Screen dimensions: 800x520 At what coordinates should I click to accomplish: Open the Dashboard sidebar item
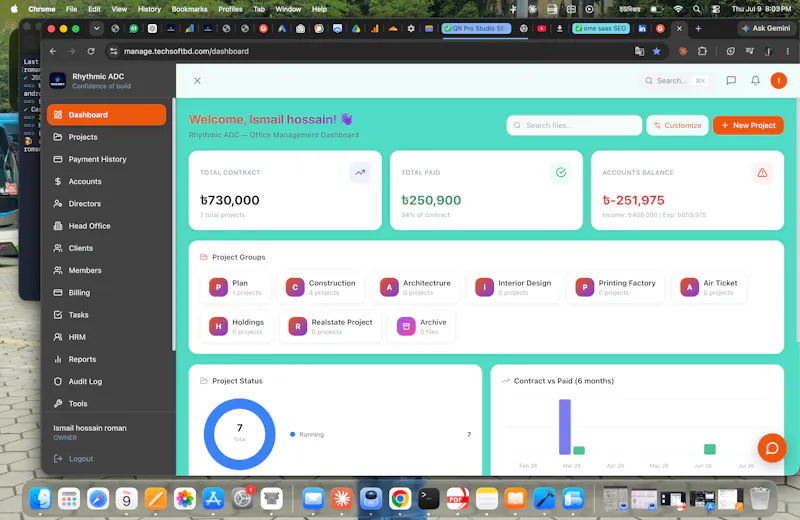coord(106,115)
